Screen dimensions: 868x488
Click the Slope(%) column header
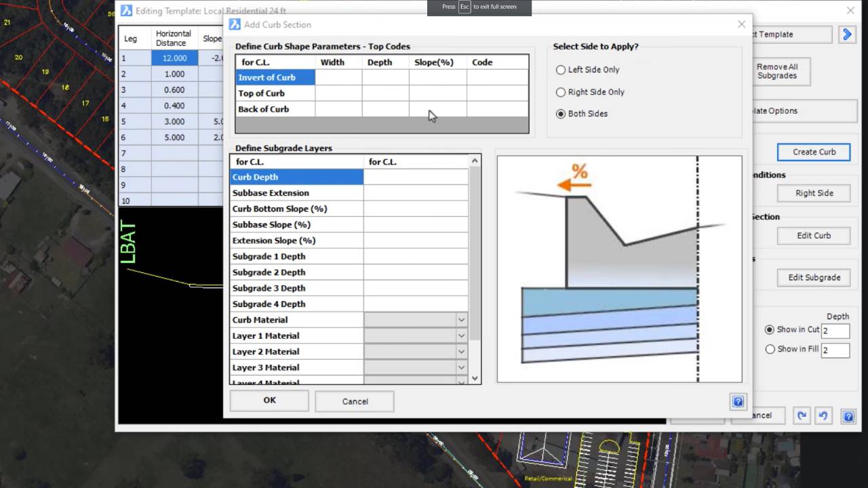pos(438,62)
